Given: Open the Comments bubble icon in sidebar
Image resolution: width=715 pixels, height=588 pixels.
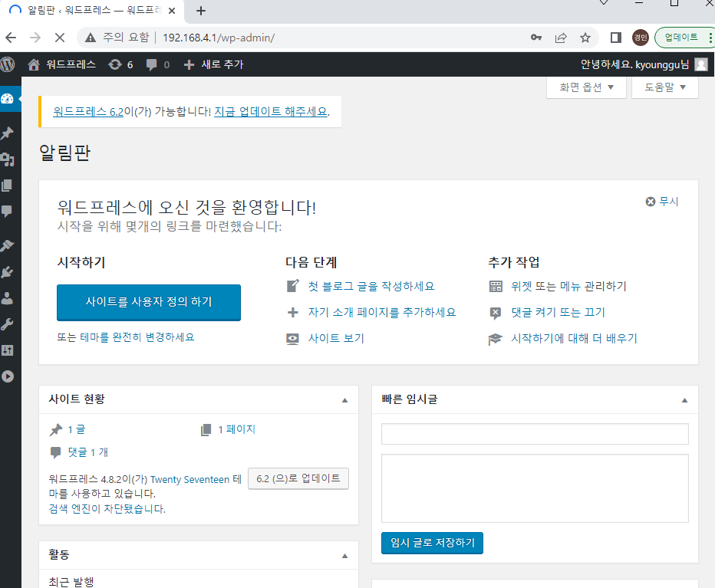Looking at the screenshot, I should pos(8,211).
